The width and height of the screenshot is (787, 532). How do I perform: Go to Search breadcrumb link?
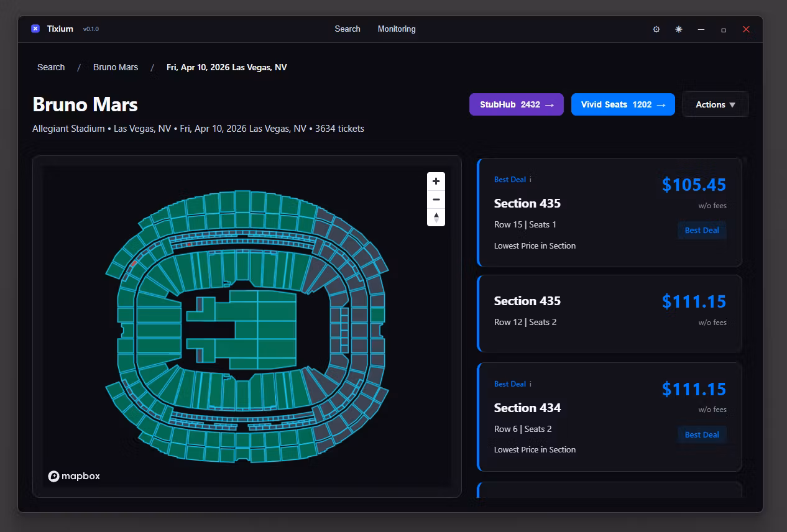(51, 67)
